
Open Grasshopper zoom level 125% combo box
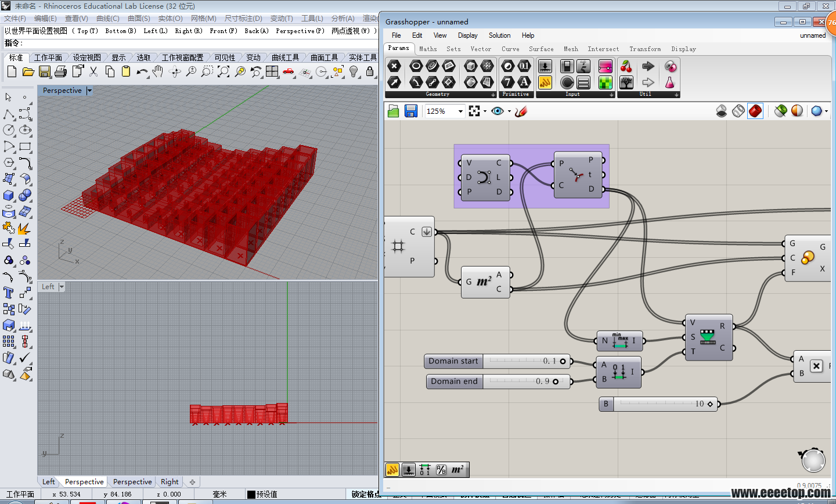click(x=445, y=111)
